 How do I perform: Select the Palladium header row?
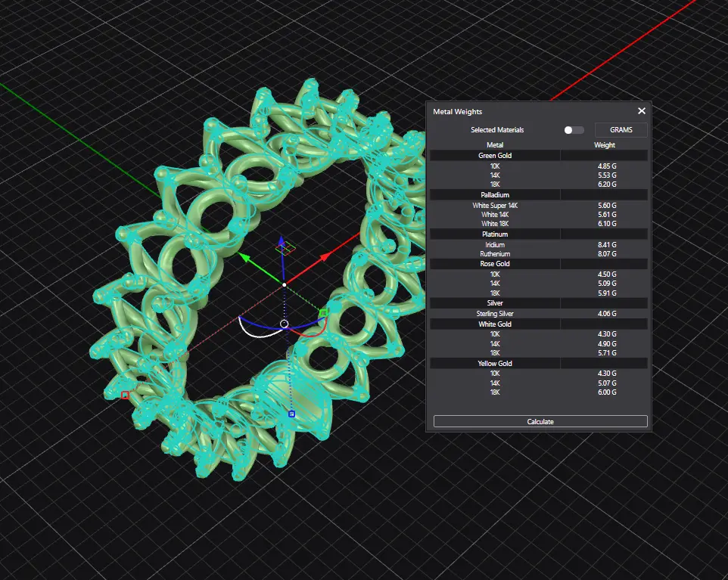[539, 195]
